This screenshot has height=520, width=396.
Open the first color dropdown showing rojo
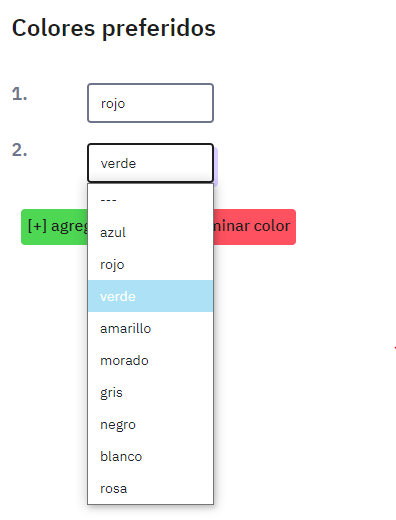coord(150,103)
